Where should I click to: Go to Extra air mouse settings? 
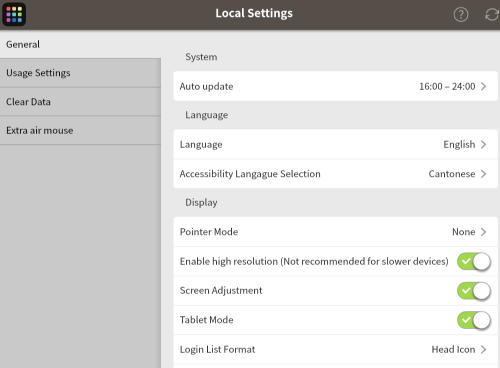point(80,130)
